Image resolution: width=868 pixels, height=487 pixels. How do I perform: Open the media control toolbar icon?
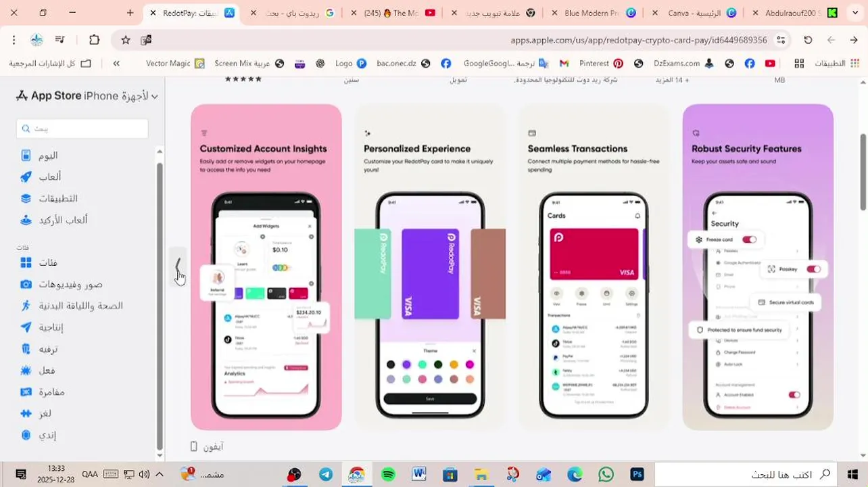[59, 40]
